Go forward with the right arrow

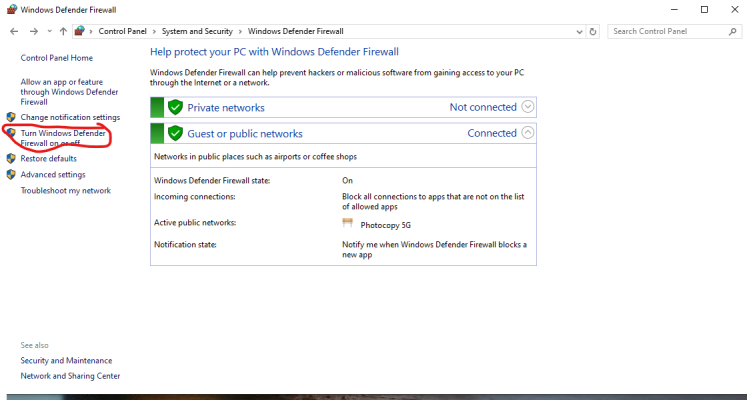pos(33,31)
